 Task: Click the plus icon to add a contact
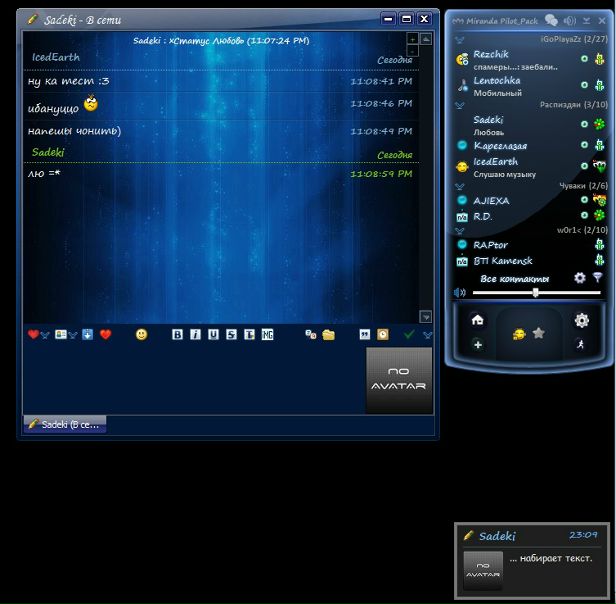477,345
